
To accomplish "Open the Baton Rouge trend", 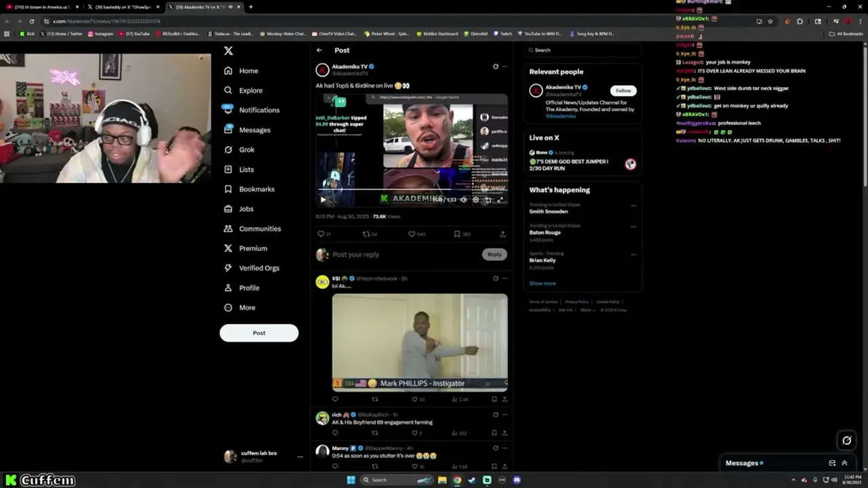I will pos(545,232).
